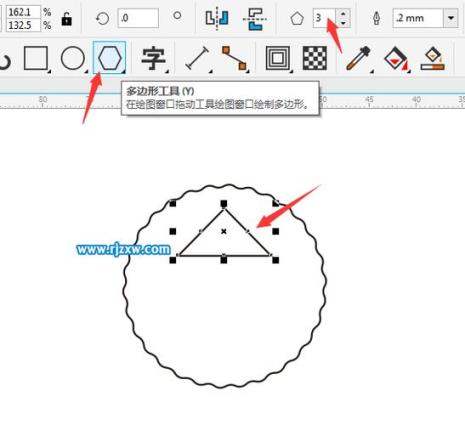
Task: Select the Color Eyedropper tool
Action: pyautogui.click(x=358, y=58)
